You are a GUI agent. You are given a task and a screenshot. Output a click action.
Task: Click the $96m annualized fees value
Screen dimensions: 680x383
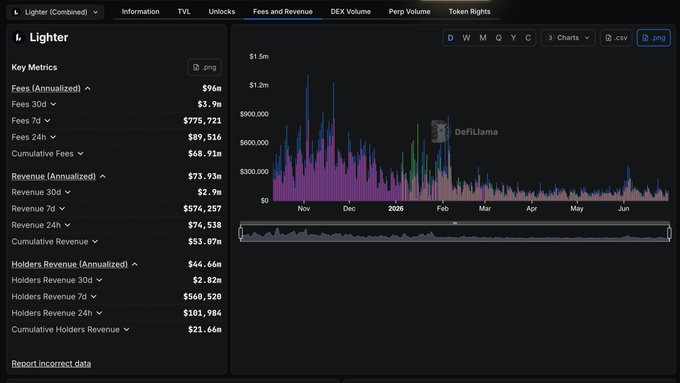coord(212,88)
